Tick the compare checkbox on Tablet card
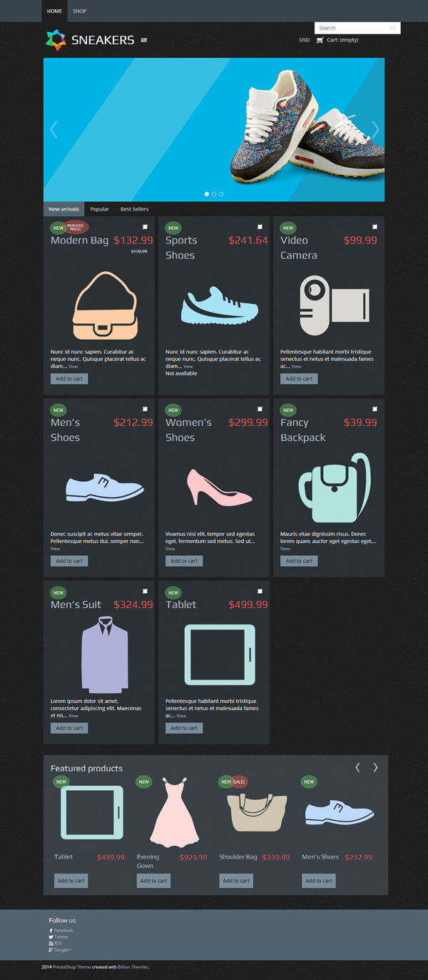 (x=260, y=591)
